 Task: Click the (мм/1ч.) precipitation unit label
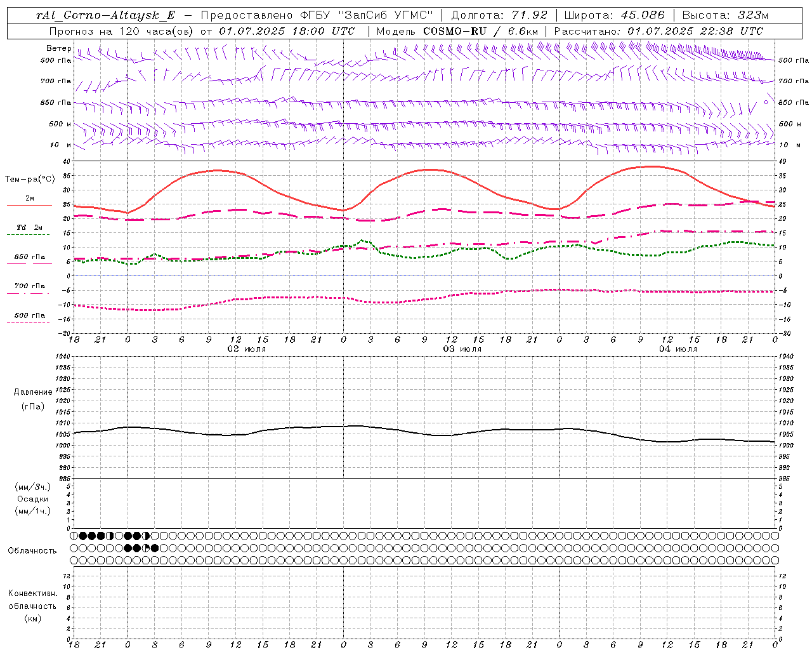[33, 511]
